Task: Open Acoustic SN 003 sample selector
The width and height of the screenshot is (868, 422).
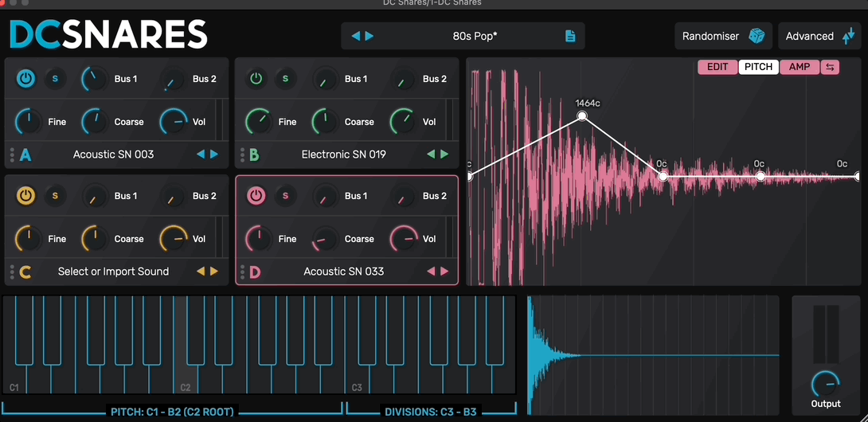Action: pyautogui.click(x=114, y=154)
